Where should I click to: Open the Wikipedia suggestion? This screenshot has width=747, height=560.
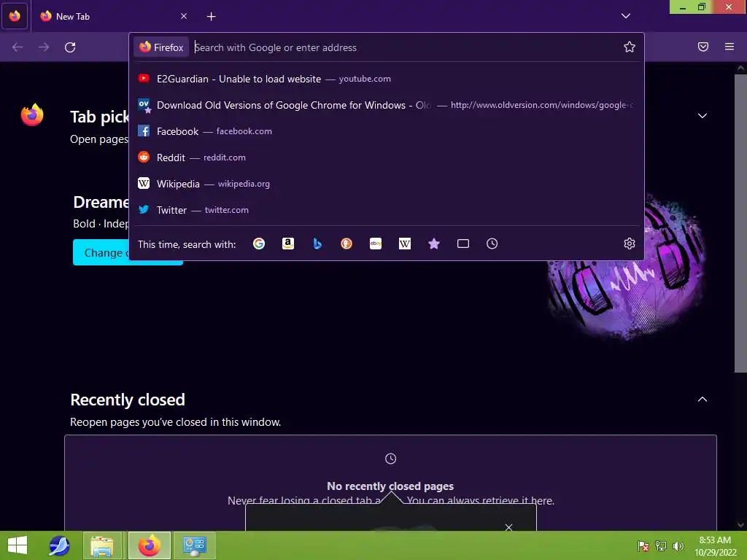(387, 183)
